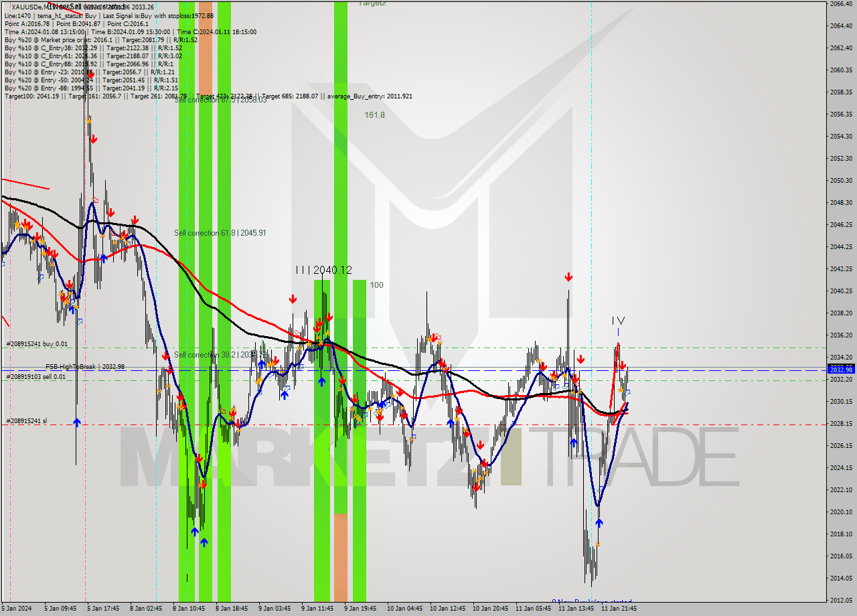Click the 'Buy %20 @ Market price' info line
857x616 pixels.
tap(101, 40)
